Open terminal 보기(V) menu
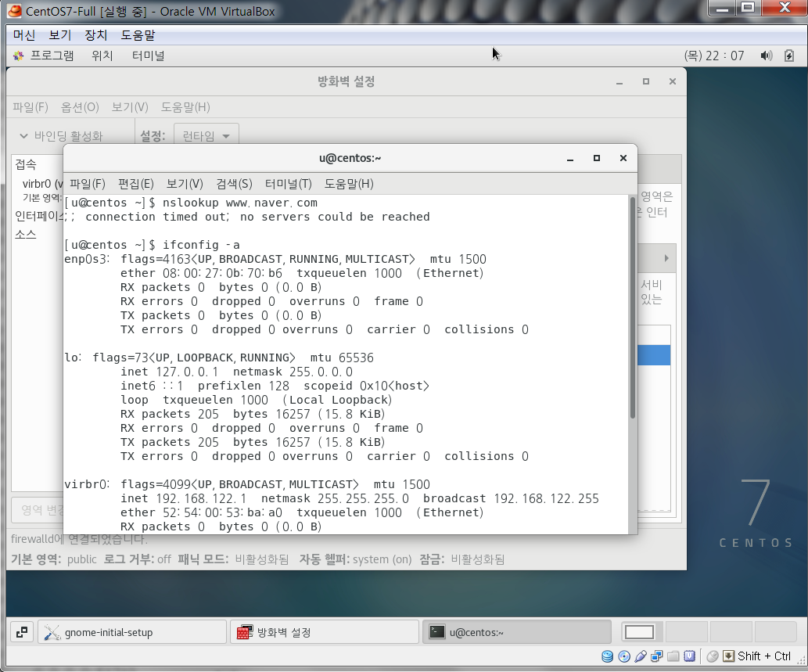Screen dimensions: 808x672 [185, 184]
